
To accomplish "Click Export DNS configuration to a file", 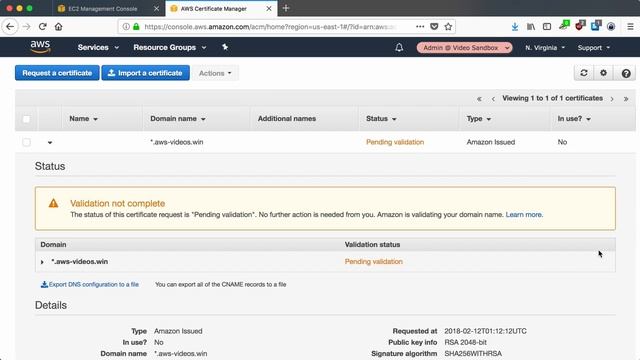I will point(90,284).
